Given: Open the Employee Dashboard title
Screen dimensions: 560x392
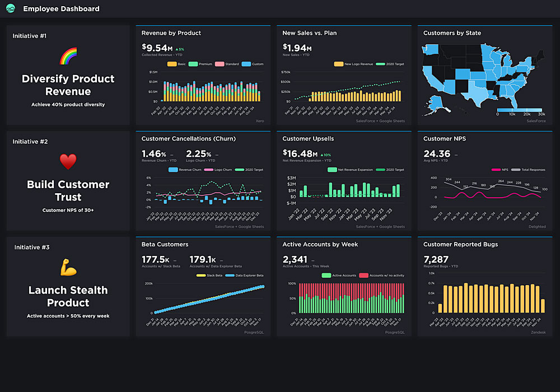Looking at the screenshot, I should click(x=61, y=8).
